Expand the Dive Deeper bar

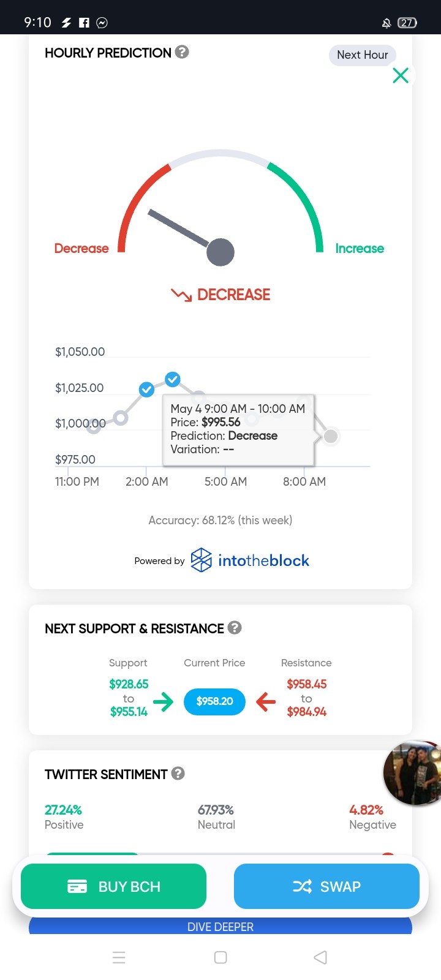[221, 926]
